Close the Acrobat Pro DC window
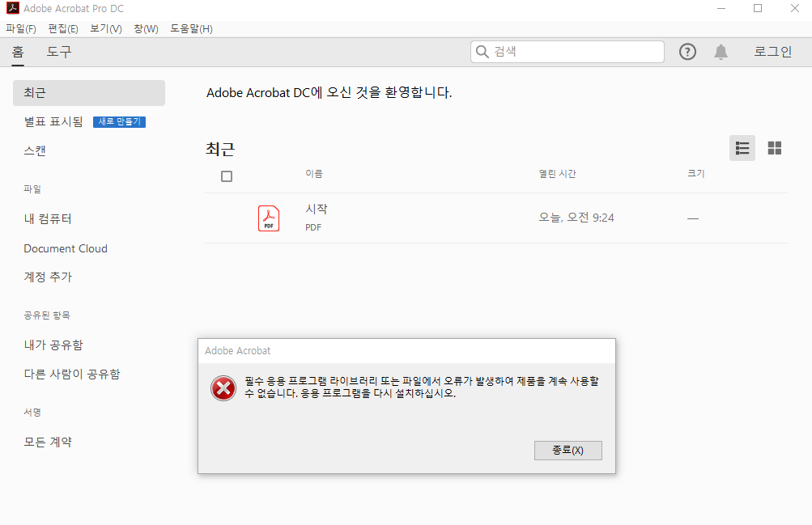 tap(795, 8)
